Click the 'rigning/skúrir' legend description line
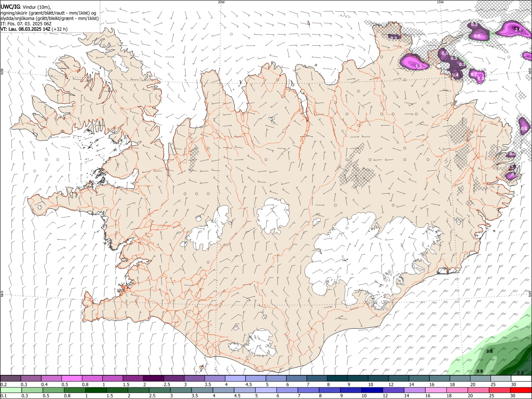 click(x=48, y=13)
